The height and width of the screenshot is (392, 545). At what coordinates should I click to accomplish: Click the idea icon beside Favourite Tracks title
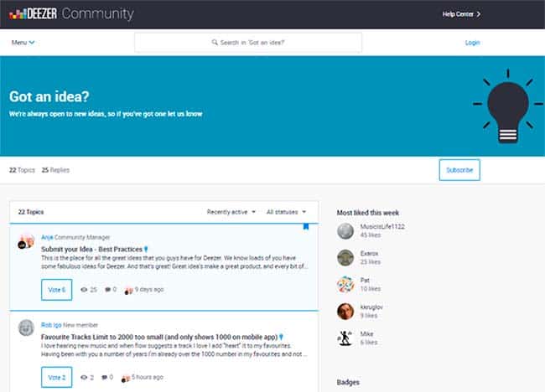pyautogui.click(x=281, y=337)
